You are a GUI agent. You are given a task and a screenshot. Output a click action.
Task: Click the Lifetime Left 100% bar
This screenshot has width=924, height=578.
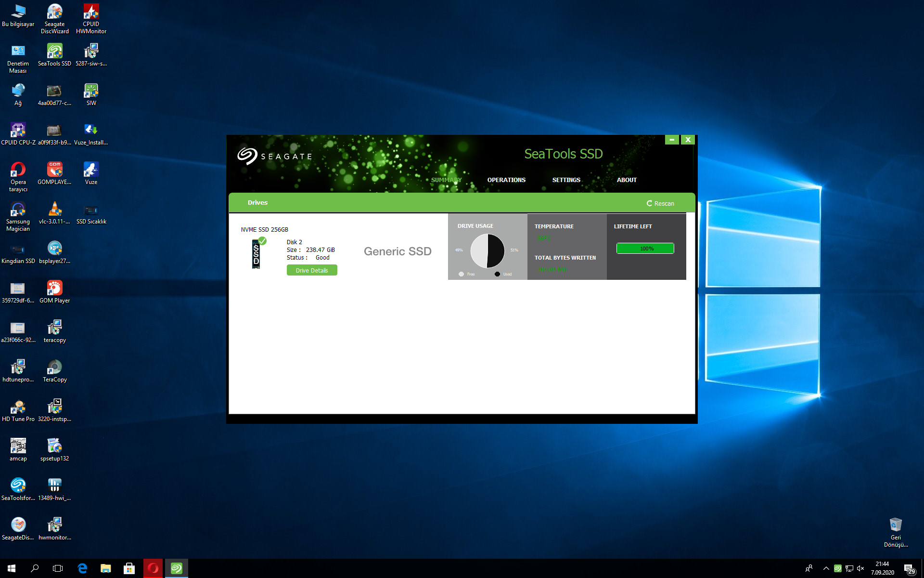click(x=645, y=249)
